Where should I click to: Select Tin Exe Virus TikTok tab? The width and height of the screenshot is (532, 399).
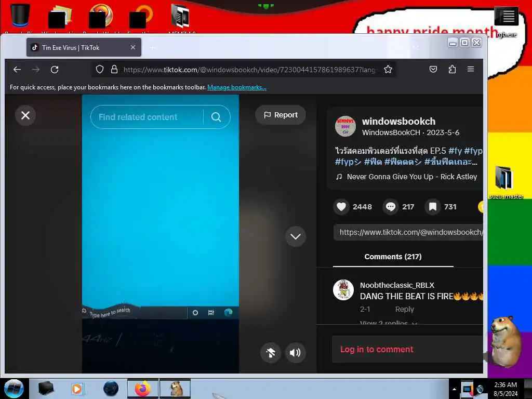[x=84, y=47]
